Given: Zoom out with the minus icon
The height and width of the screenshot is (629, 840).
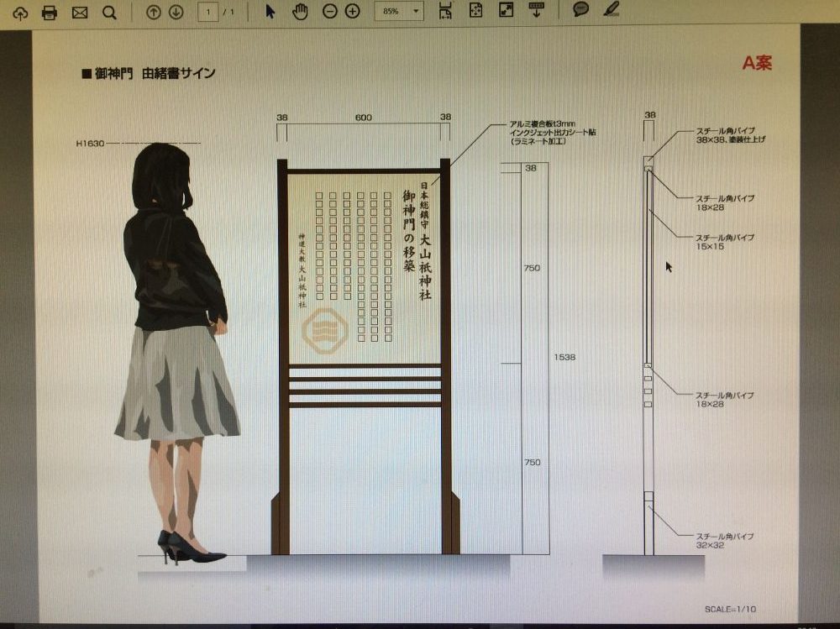Looking at the screenshot, I should 330,11.
